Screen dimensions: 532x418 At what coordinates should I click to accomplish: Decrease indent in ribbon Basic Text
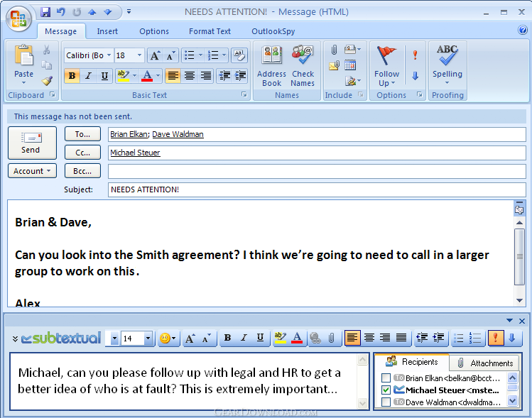pyautogui.click(x=224, y=75)
